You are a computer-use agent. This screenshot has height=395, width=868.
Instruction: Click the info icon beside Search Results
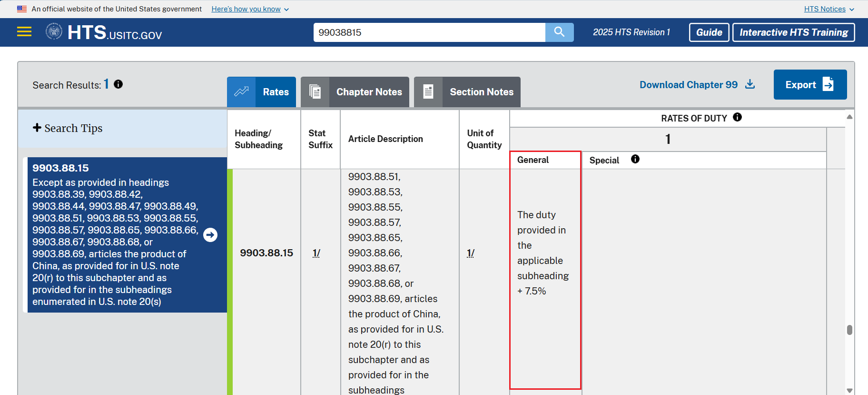tap(118, 84)
